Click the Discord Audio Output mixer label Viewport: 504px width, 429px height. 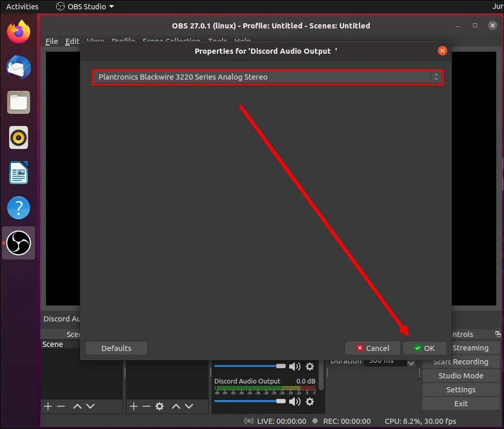[247, 381]
